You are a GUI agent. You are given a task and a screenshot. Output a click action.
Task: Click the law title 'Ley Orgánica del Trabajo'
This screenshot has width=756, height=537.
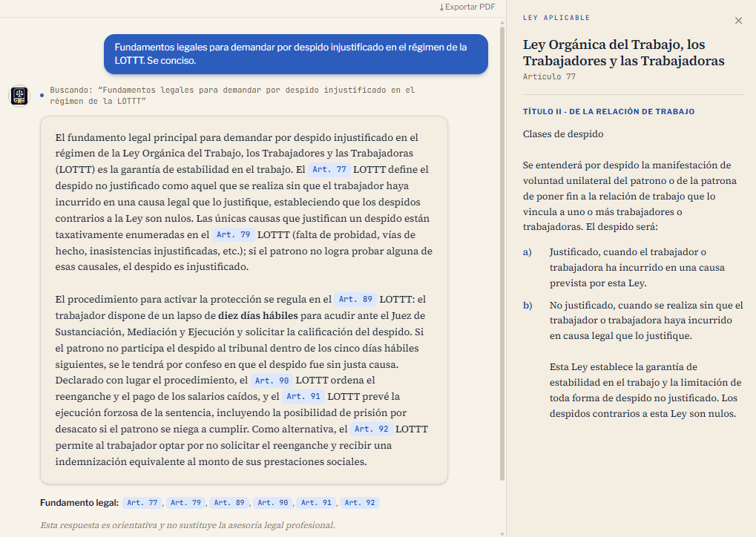pos(623,53)
